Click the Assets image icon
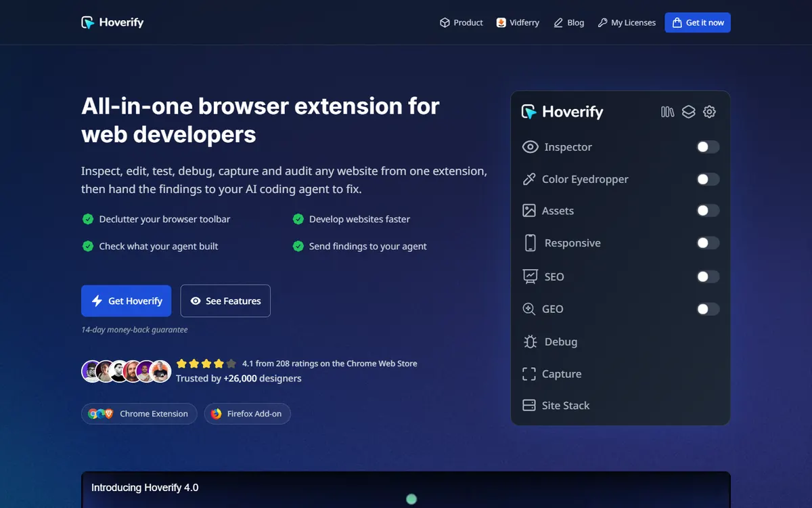The width and height of the screenshot is (812, 508). point(529,211)
